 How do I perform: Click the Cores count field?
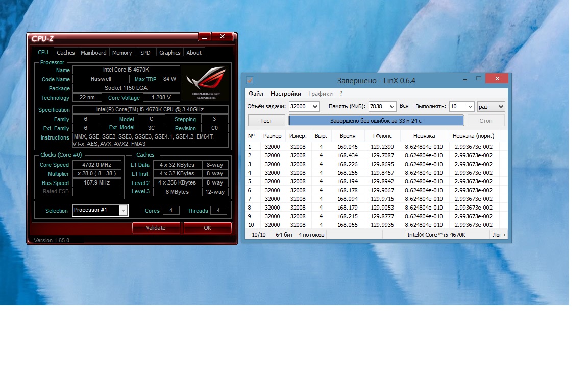tap(171, 211)
